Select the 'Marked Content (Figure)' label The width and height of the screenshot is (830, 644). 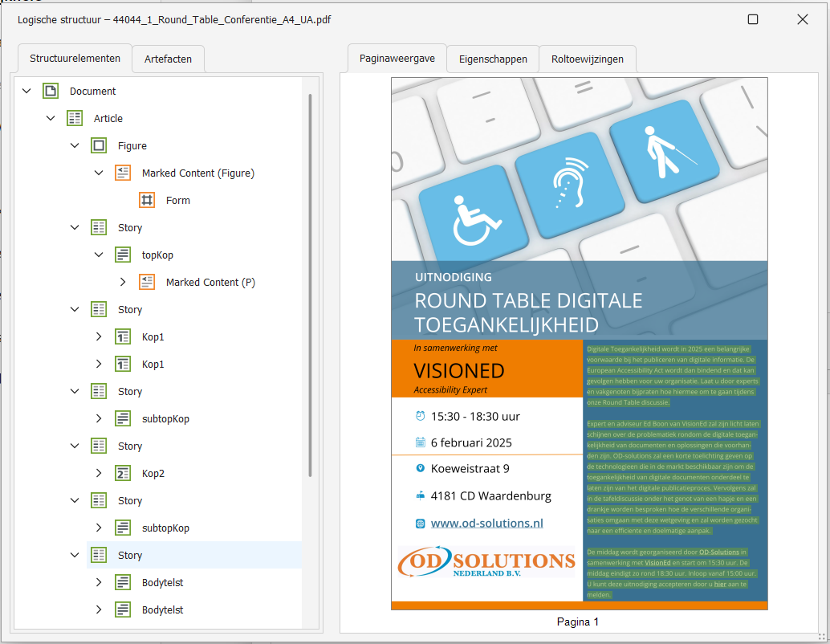coord(198,173)
